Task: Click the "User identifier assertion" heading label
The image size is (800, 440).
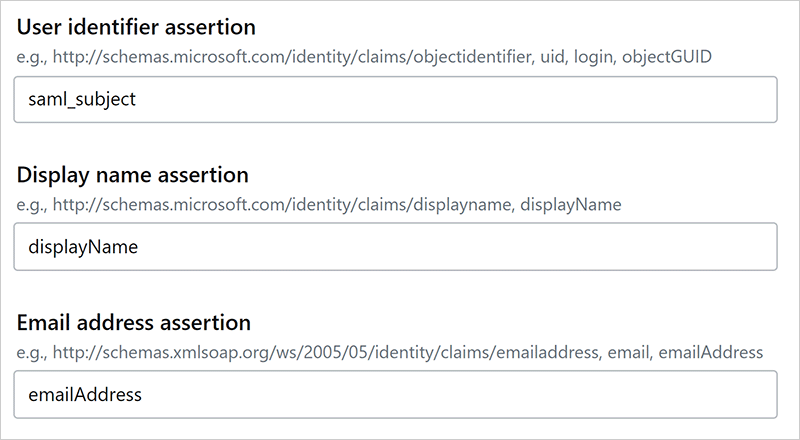Action: pyautogui.click(x=137, y=27)
